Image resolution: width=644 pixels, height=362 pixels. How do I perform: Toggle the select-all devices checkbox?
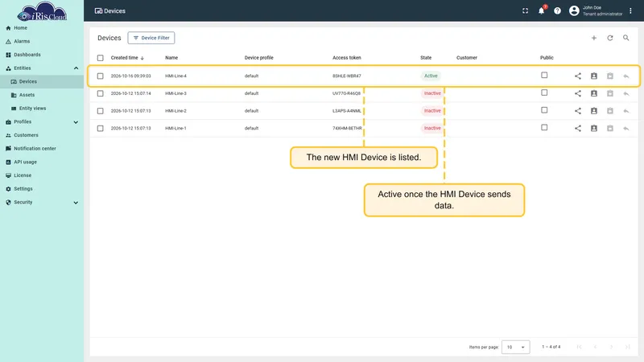point(100,58)
